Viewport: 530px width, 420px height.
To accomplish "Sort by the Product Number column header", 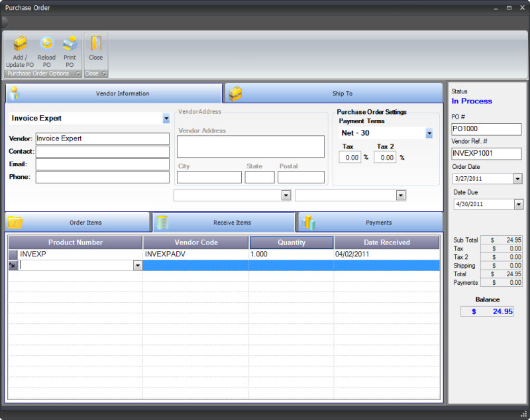I will pos(76,242).
